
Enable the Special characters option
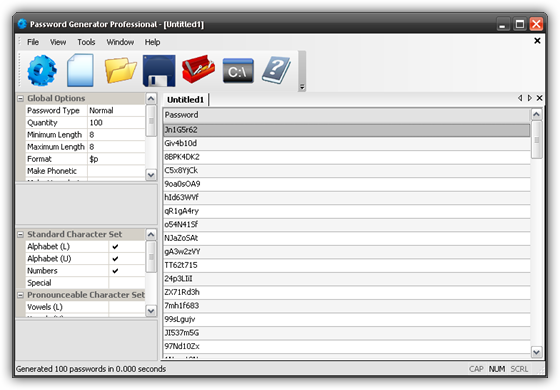pos(127,283)
